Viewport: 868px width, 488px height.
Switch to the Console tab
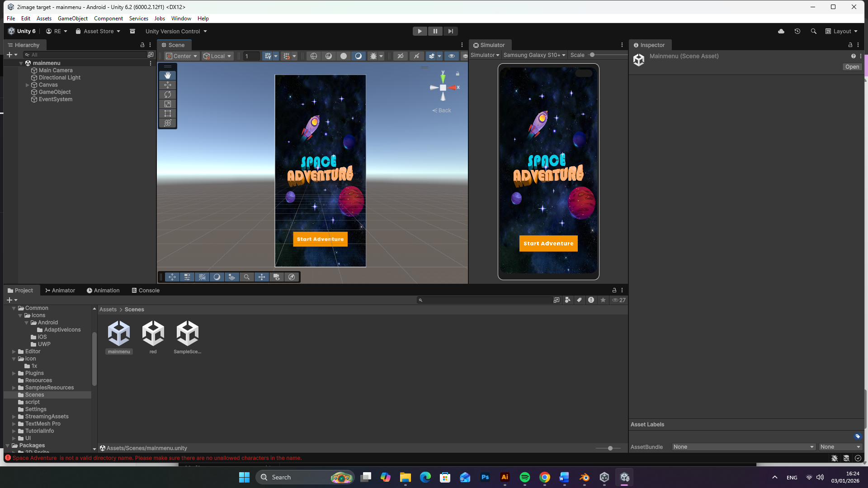[146, 291]
